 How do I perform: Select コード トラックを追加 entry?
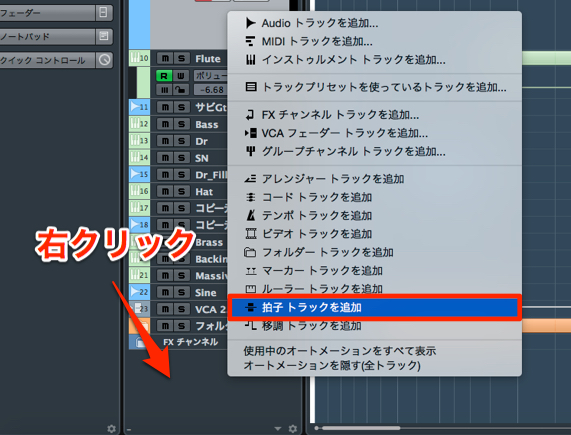coord(374,197)
